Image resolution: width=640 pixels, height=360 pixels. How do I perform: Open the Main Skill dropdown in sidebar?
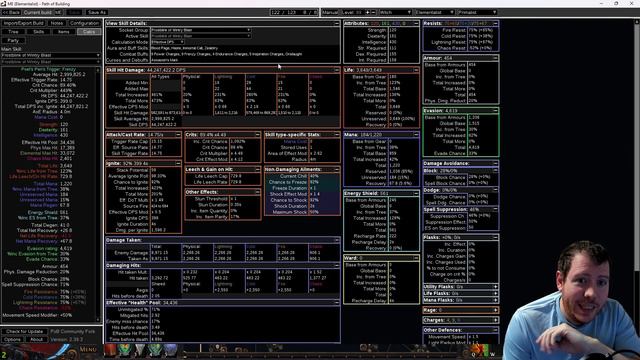click(51, 55)
